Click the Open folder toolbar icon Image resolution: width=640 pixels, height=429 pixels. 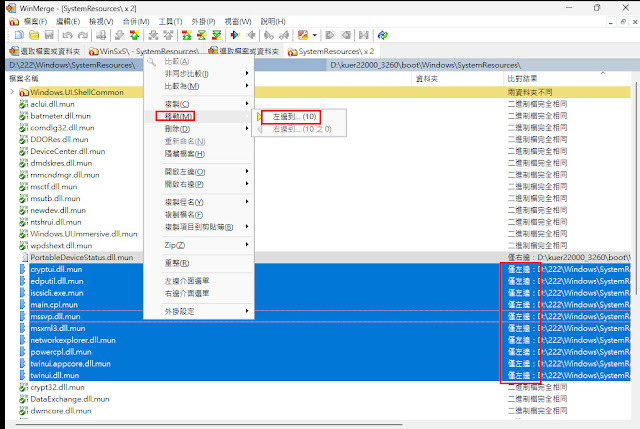[x=34, y=36]
